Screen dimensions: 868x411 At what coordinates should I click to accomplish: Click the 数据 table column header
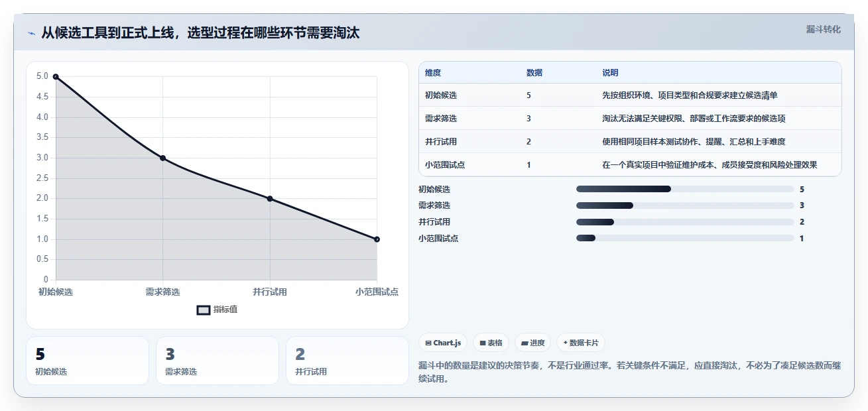pyautogui.click(x=534, y=72)
